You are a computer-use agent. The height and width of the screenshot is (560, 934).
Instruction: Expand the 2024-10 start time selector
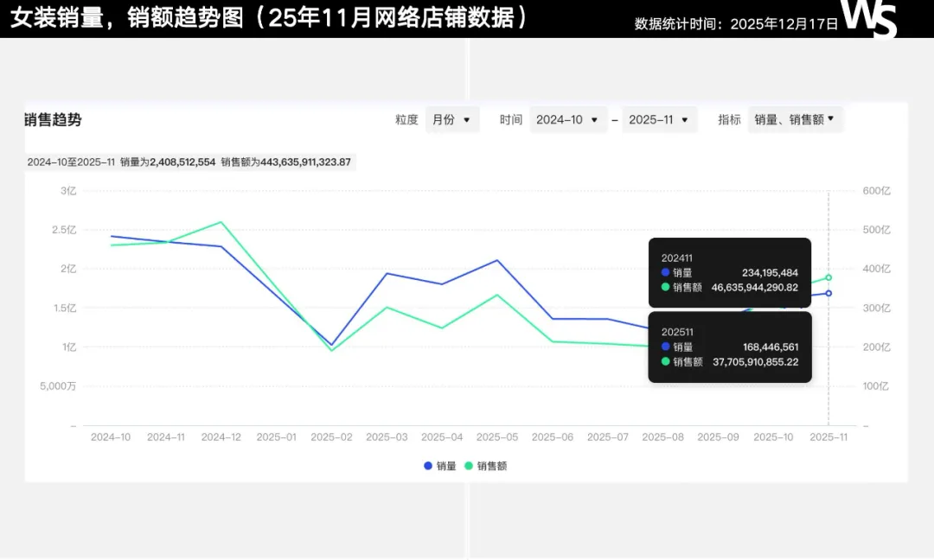coord(567,120)
